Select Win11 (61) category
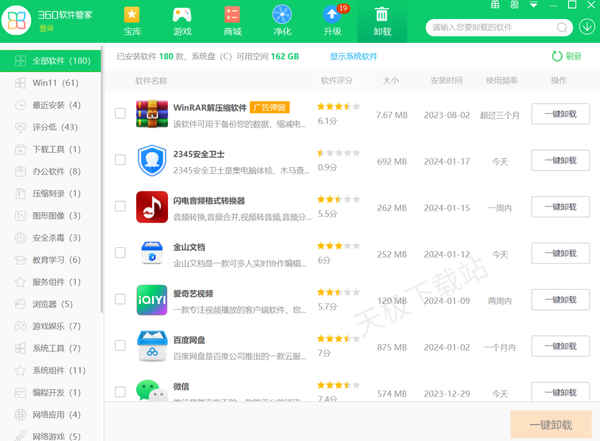 pyautogui.click(x=51, y=83)
